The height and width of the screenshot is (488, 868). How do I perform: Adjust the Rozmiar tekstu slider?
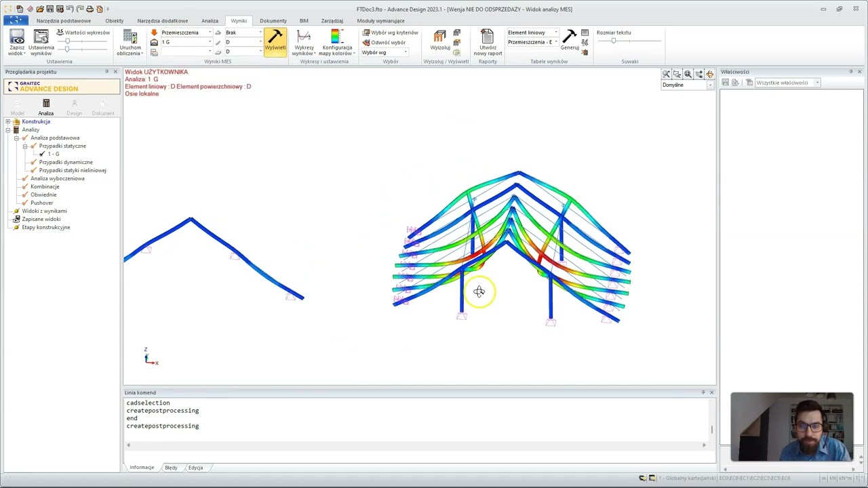[614, 41]
